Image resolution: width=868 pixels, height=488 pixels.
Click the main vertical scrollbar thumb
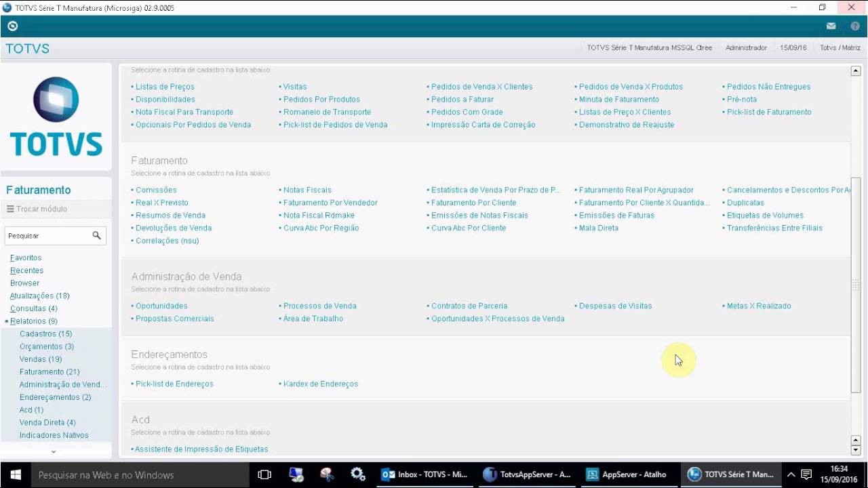point(856,285)
